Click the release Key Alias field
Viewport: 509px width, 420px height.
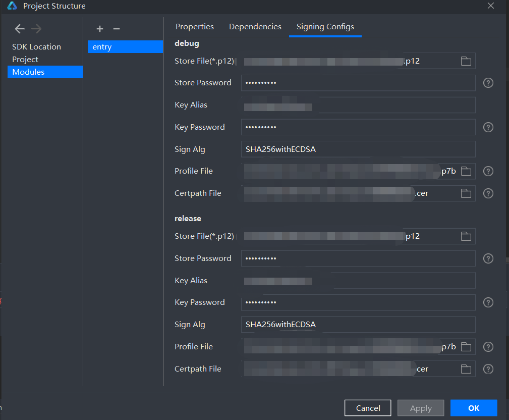click(393, 281)
